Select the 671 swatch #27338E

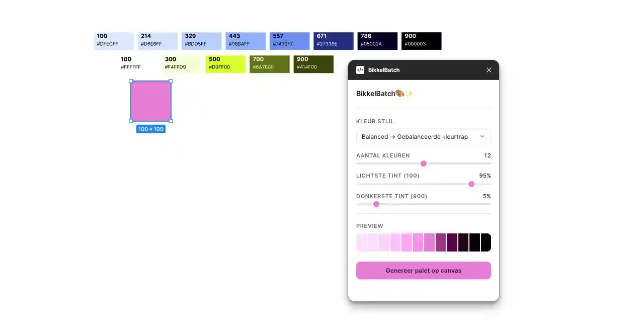334,41
